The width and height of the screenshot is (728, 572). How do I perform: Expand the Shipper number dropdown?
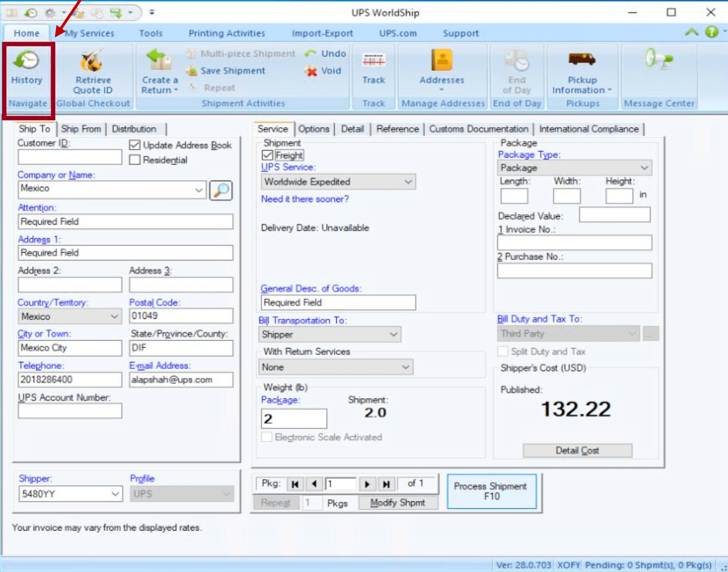[116, 494]
